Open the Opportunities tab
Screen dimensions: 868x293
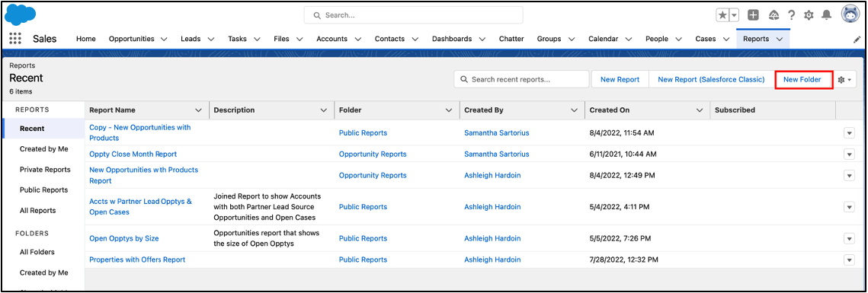[x=131, y=39]
